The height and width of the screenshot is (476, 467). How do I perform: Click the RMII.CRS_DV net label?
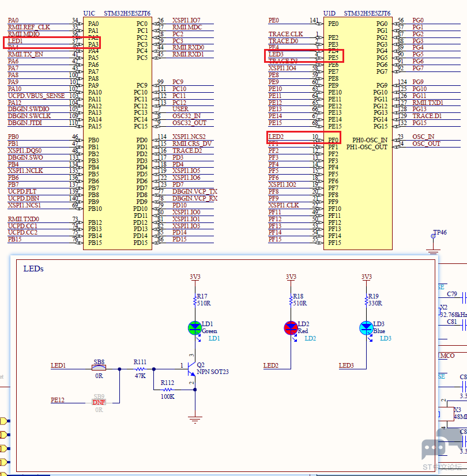pos(192,143)
